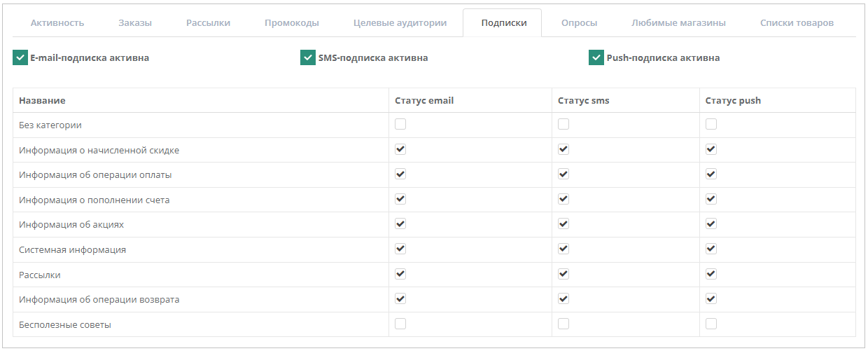This screenshot has width=868, height=351.
Task: Switch to the Заказы tab
Action: [x=135, y=22]
